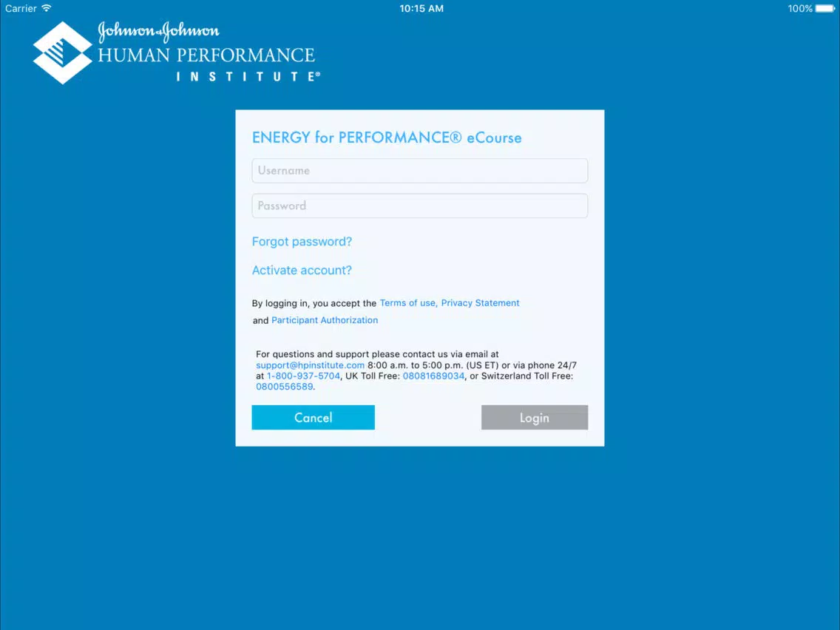Open the Activate account? link
Image resolution: width=840 pixels, height=630 pixels.
coord(302,270)
